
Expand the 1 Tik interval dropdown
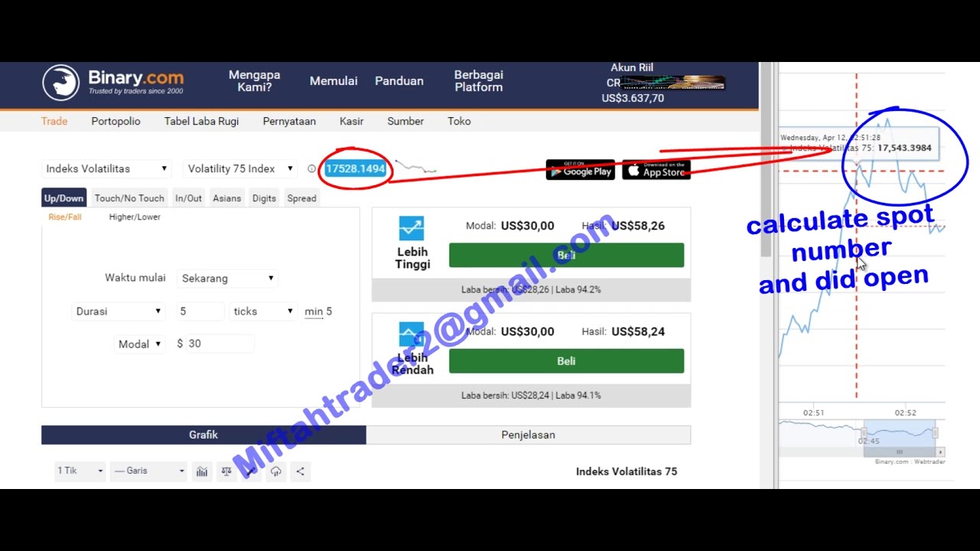[x=80, y=471]
